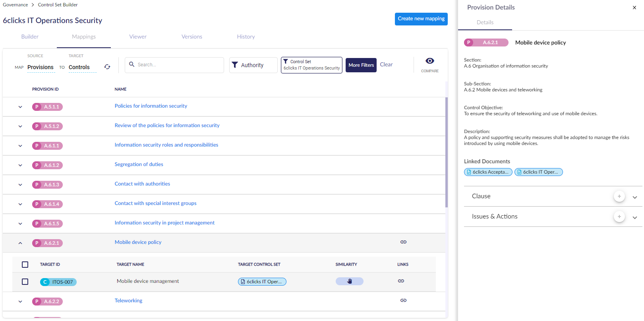The width and height of the screenshot is (644, 321).
Task: Click the link icon on the Teleworking row
Action: coord(403,300)
